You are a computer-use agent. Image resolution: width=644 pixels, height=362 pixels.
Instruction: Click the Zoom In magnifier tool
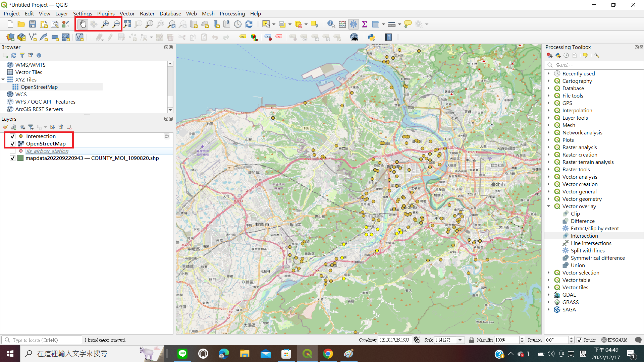[105, 24]
